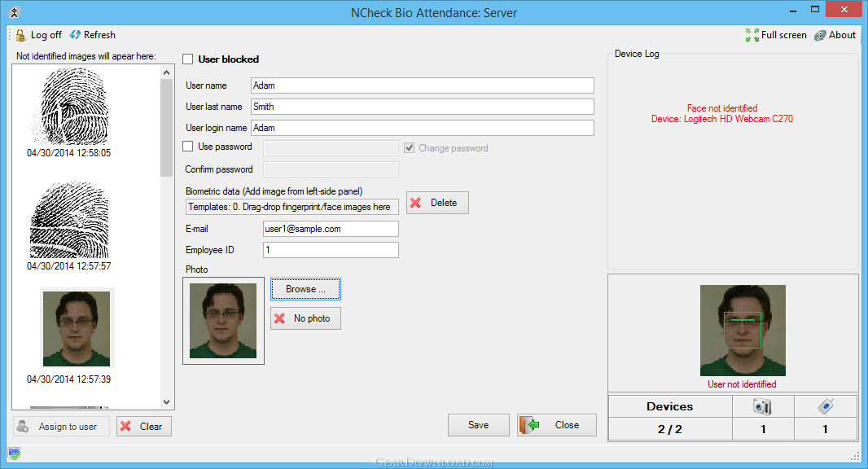Click the Confirm password field
Screen dimensions: 868x469
click(x=331, y=169)
